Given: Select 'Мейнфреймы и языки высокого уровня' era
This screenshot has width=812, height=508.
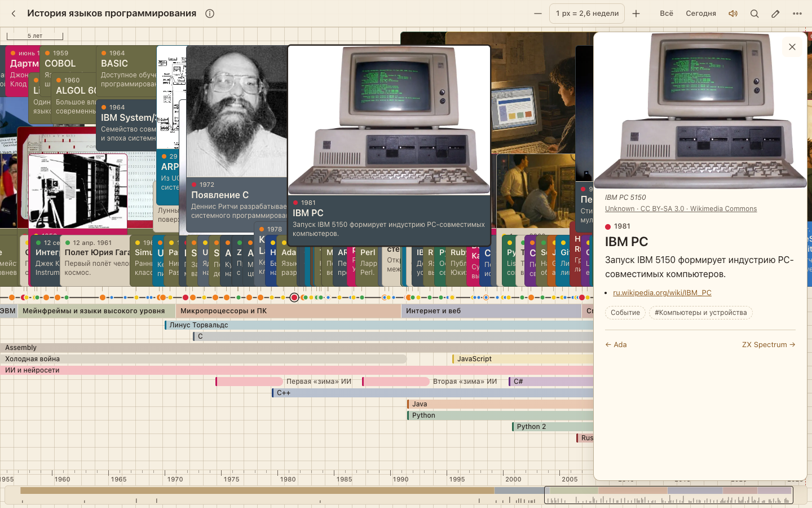Looking at the screenshot, I should (96, 311).
